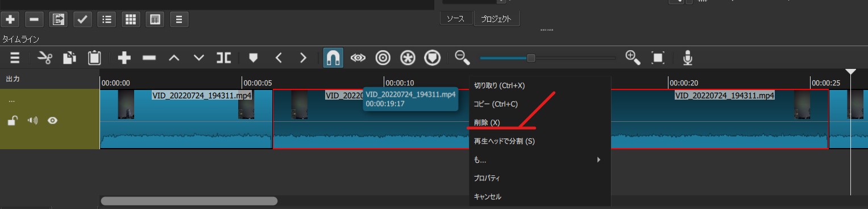Switch to the プロジェクト tab
The width and height of the screenshot is (868, 209).
496,19
